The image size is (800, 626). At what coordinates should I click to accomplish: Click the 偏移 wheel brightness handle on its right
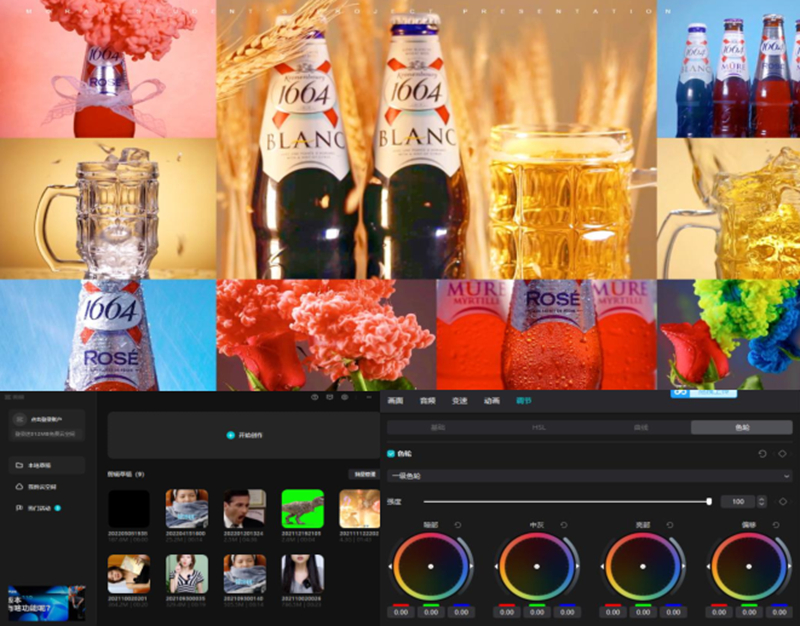pyautogui.click(x=790, y=566)
